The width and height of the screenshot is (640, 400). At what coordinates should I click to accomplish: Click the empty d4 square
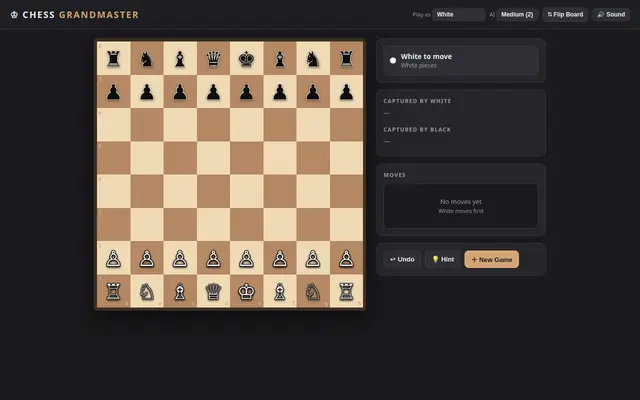coord(213,191)
